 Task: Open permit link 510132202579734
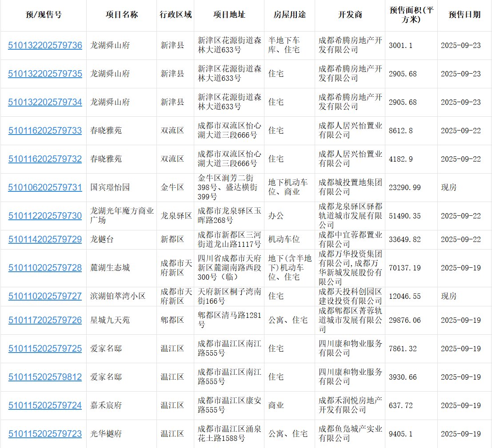45,102
